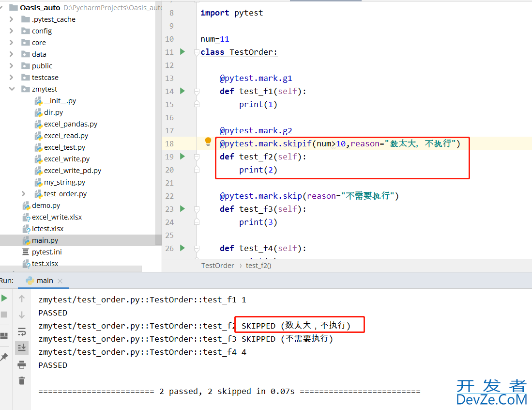Click the 'import pytest' line

pyautogui.click(x=231, y=13)
